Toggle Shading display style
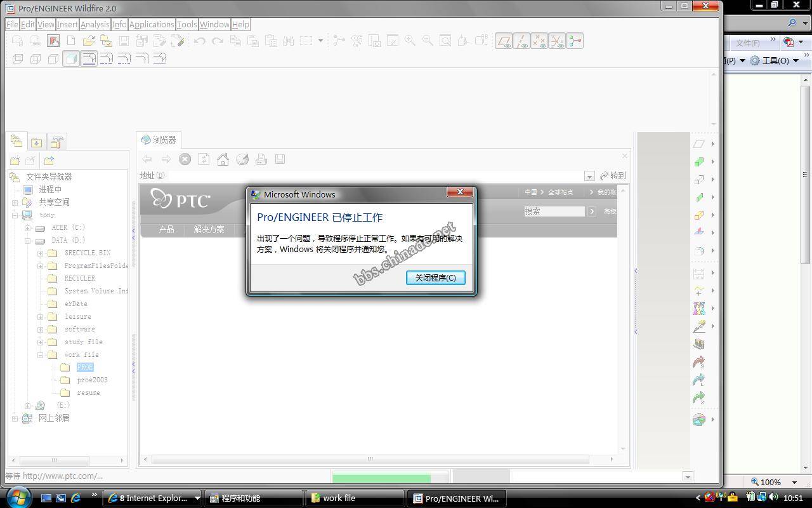 71,58
